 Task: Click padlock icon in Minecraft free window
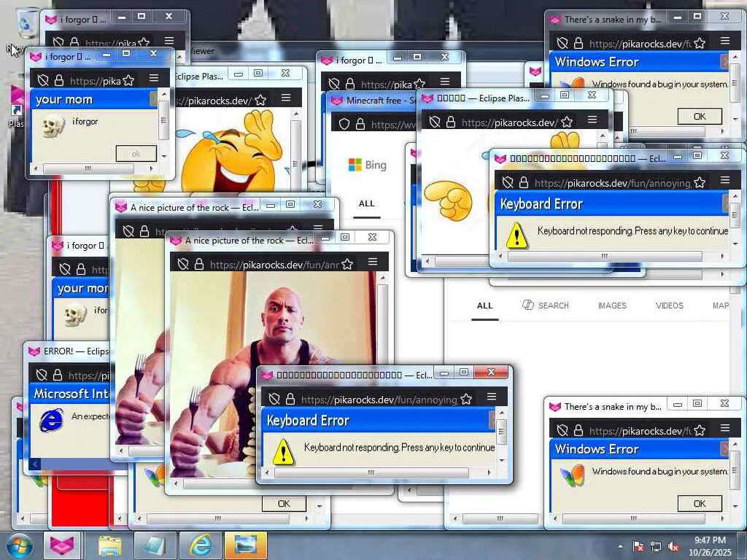pyautogui.click(x=360, y=125)
